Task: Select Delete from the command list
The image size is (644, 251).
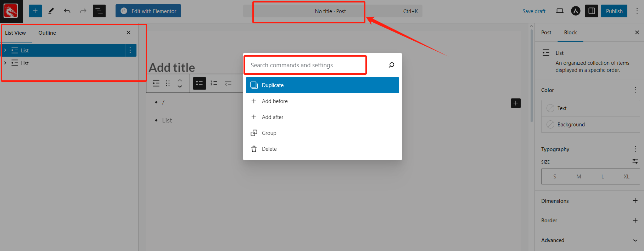Action: 269,149
